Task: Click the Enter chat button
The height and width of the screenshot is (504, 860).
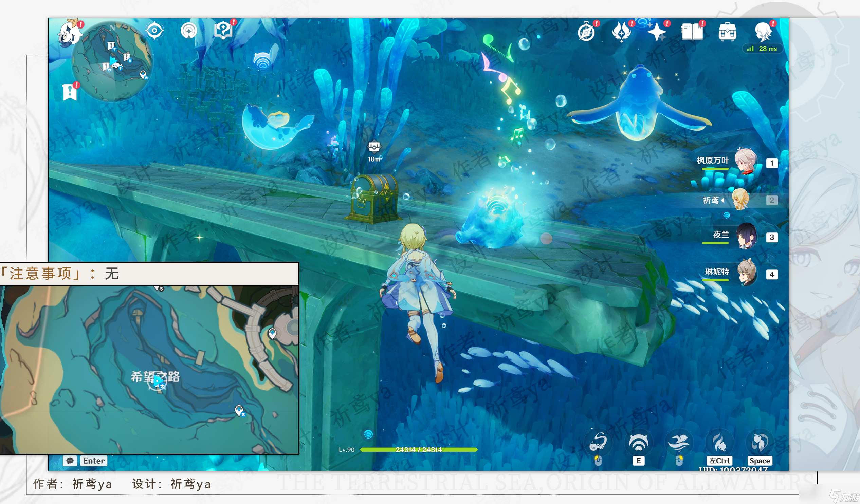Action: [x=85, y=461]
